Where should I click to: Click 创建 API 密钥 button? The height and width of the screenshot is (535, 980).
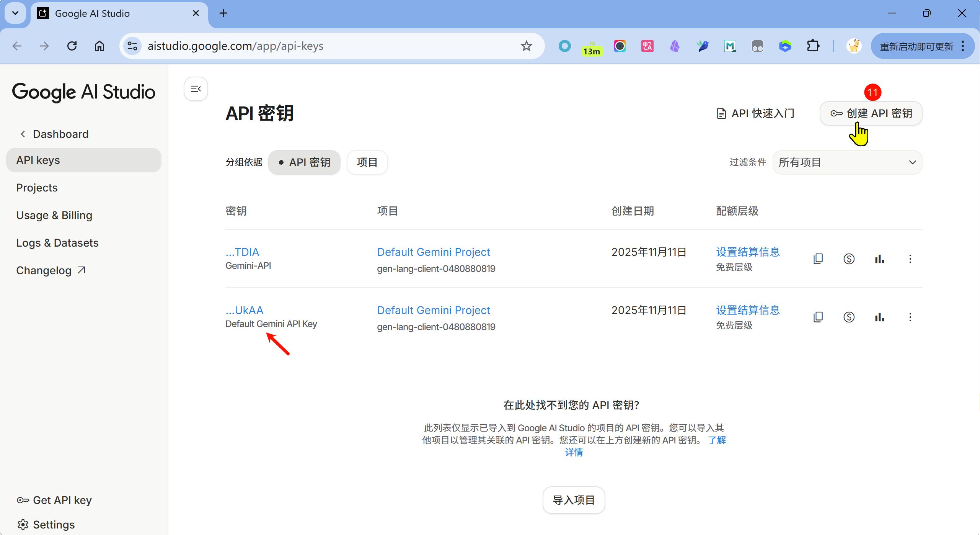pyautogui.click(x=871, y=113)
